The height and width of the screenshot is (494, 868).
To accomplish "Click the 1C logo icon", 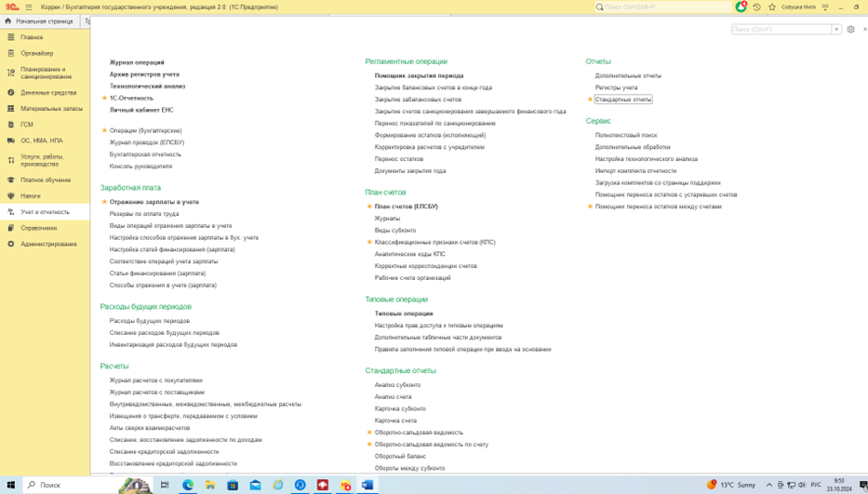I will tap(11, 7).
